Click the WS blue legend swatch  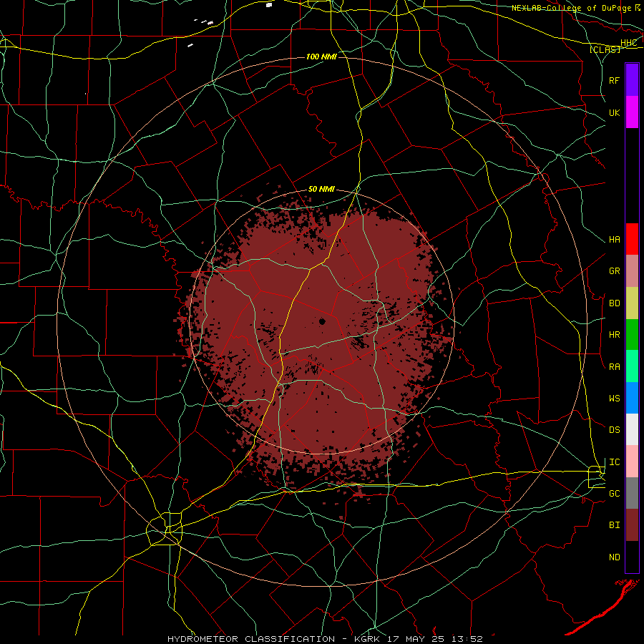point(632,398)
